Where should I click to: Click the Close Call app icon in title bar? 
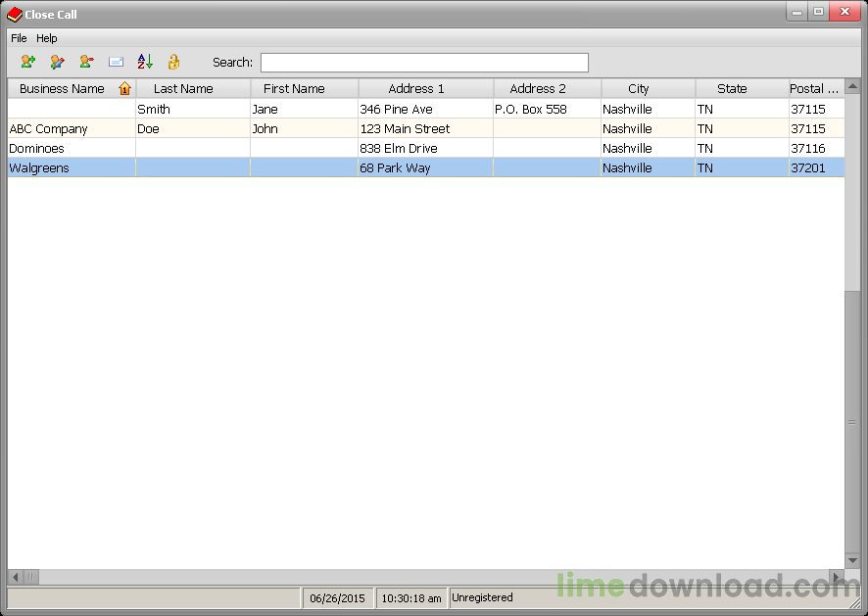click(15, 15)
